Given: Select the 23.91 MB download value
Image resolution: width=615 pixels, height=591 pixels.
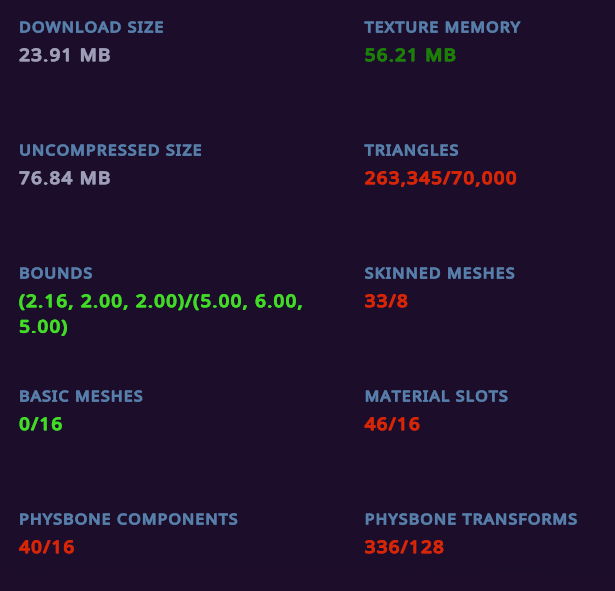Looking at the screenshot, I should (65, 55).
